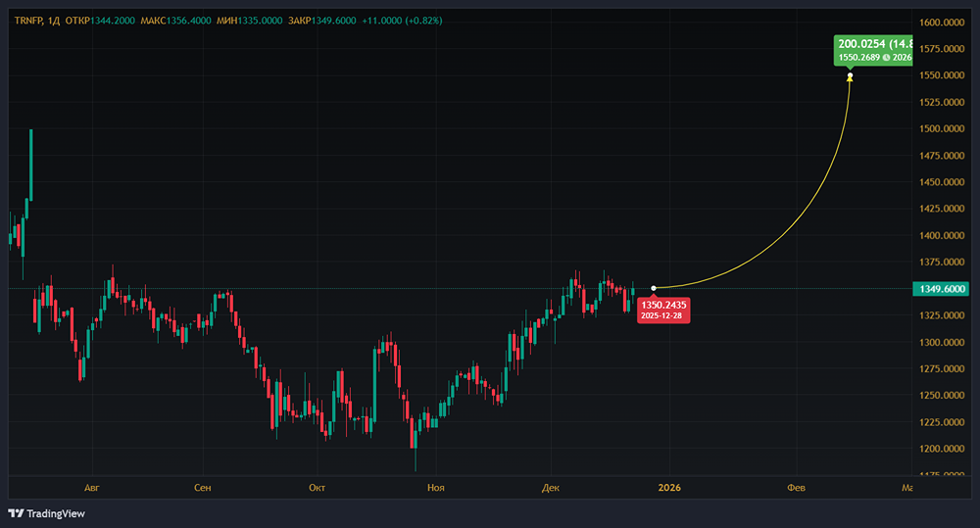Click the 1500.0000 level on the price scale
The width and height of the screenshot is (980, 528).
tap(944, 128)
